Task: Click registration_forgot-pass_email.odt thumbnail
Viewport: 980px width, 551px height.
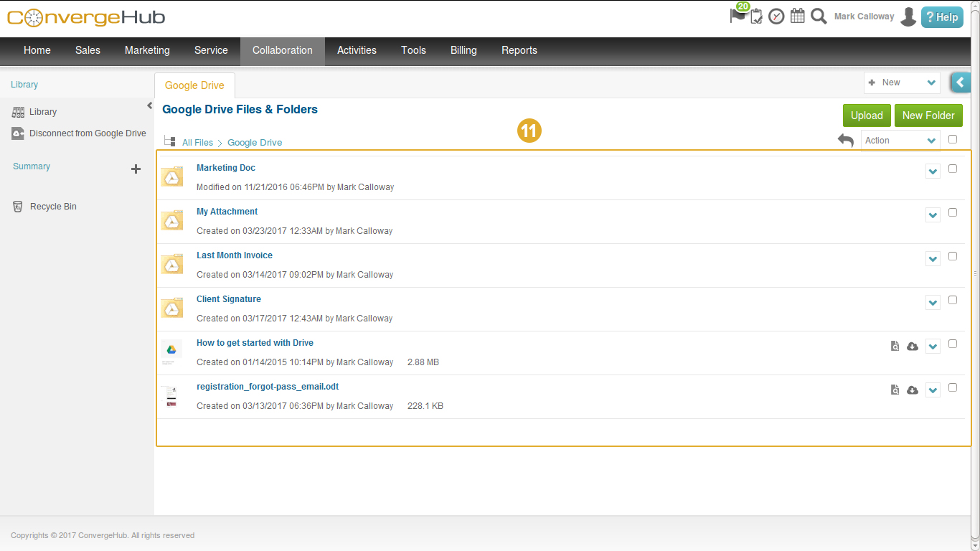Action: click(171, 396)
